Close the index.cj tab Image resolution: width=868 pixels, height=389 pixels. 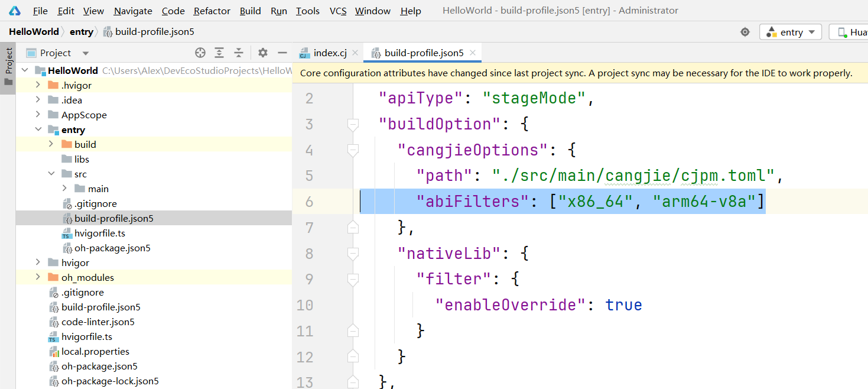click(355, 53)
